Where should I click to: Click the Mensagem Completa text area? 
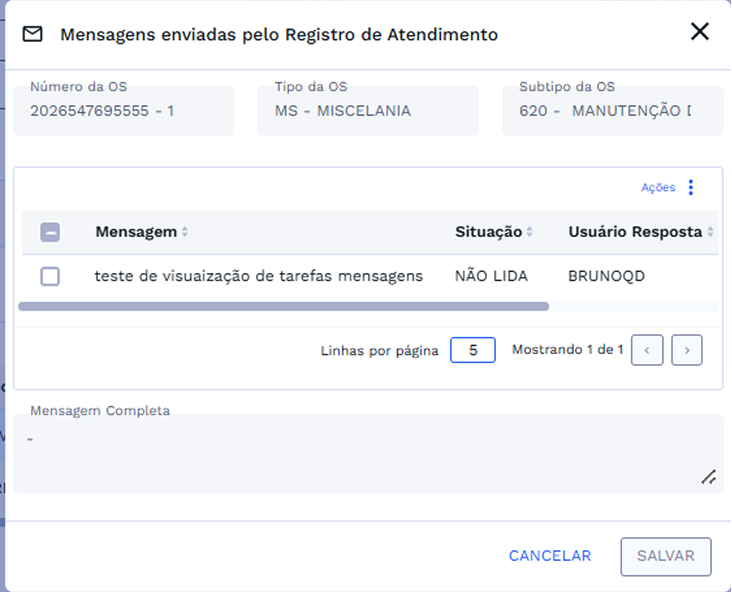368,453
